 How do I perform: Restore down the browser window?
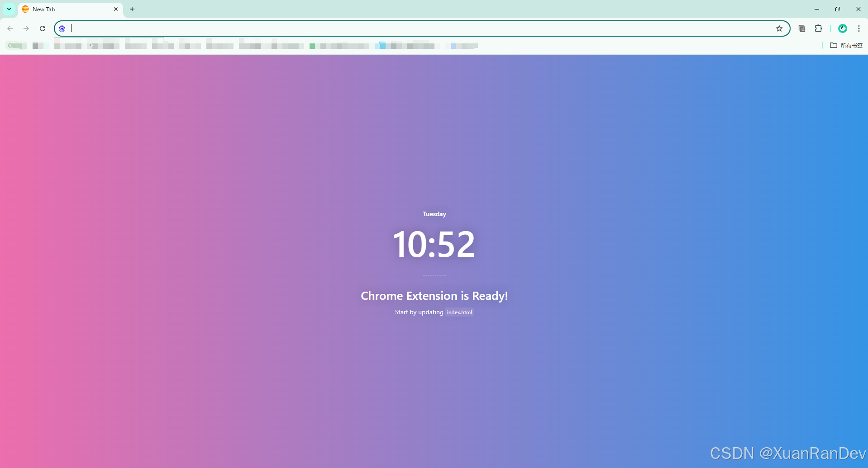click(x=838, y=9)
